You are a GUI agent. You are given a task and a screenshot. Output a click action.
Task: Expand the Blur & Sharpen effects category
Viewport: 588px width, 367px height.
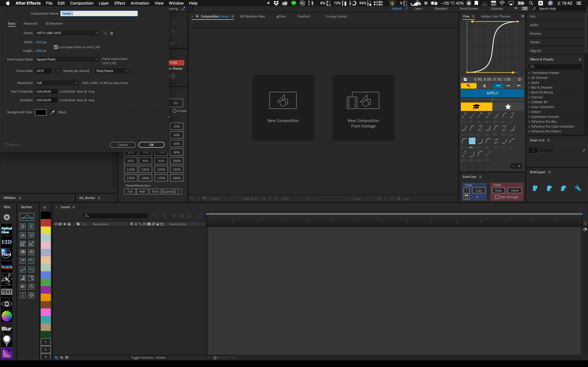pos(529,87)
